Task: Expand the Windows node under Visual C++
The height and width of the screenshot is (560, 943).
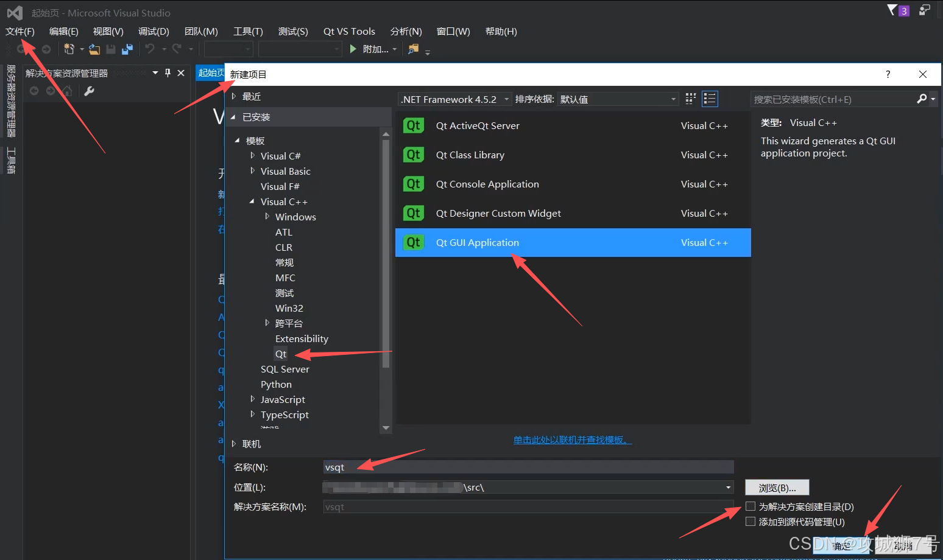Action: [267, 217]
